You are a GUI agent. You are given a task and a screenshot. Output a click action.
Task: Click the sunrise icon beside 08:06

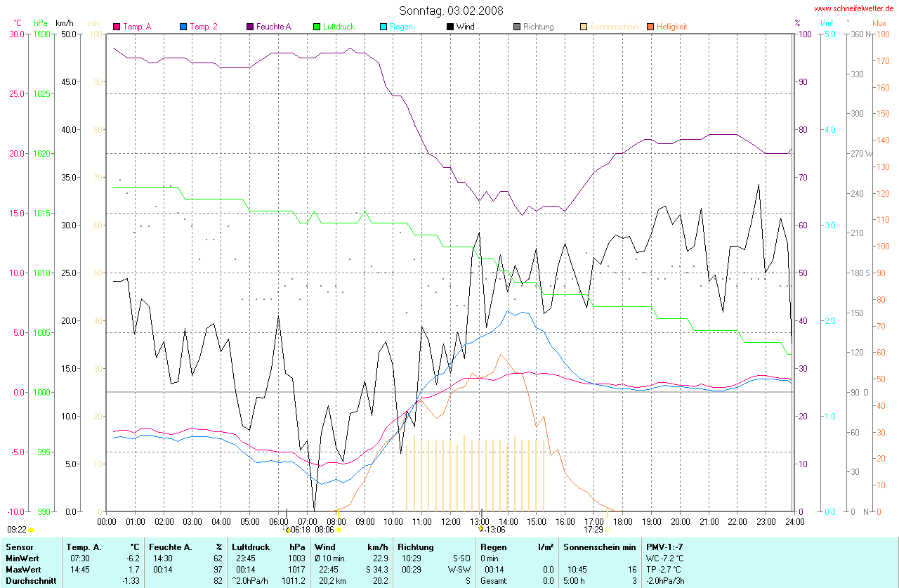(339, 530)
